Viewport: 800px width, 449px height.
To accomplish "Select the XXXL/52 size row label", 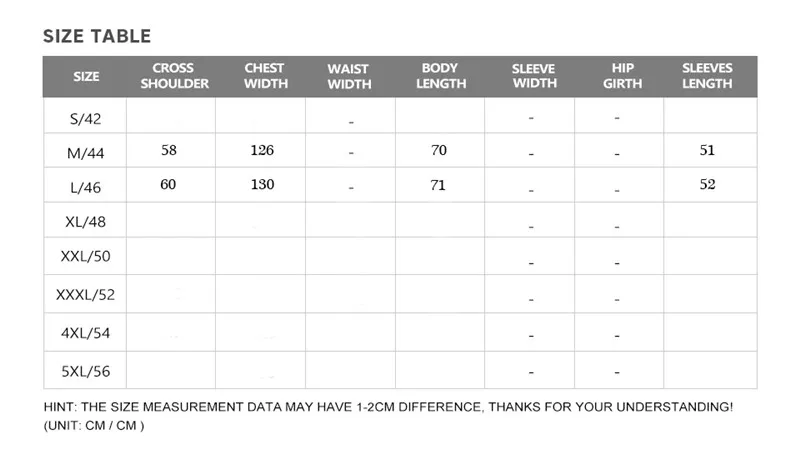I will tap(85, 295).
